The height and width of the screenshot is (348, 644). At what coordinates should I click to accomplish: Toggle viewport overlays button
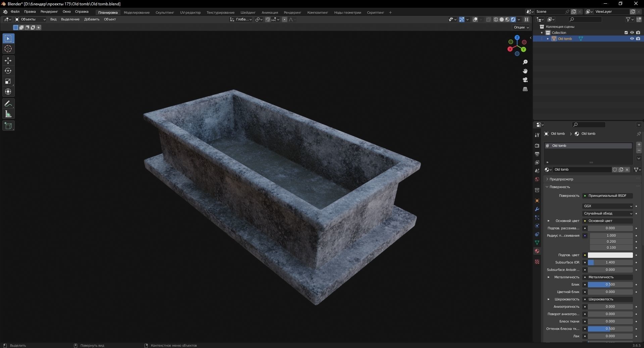[475, 19]
